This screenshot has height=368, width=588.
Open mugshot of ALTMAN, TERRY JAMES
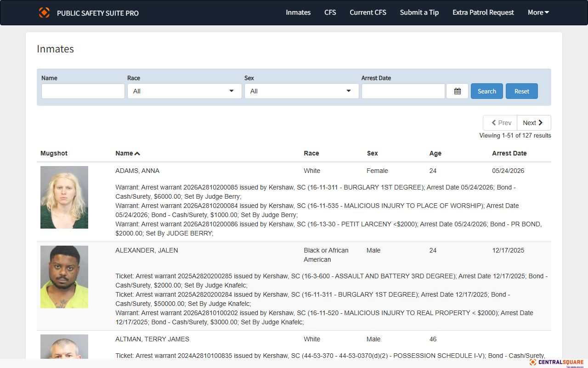[64, 347]
